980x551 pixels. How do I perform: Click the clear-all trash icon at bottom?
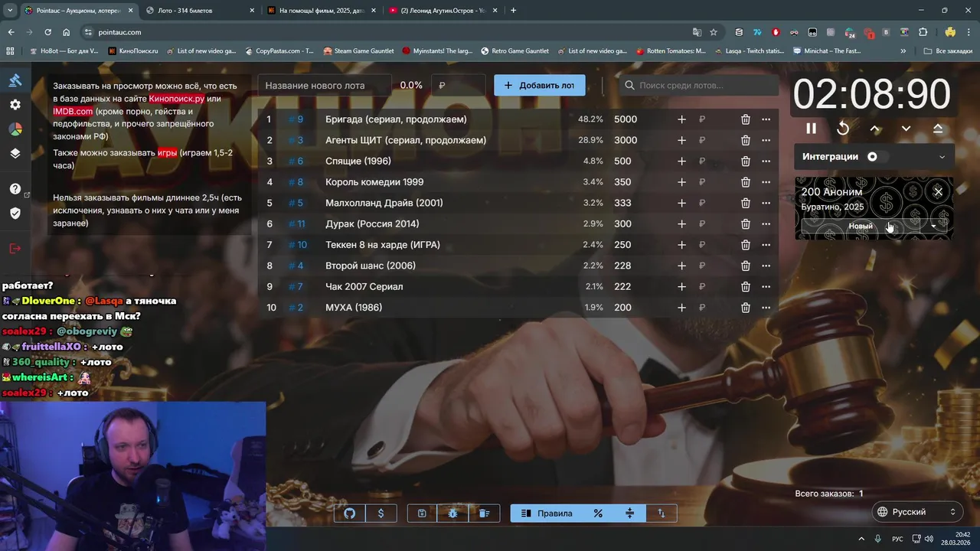coord(484,514)
